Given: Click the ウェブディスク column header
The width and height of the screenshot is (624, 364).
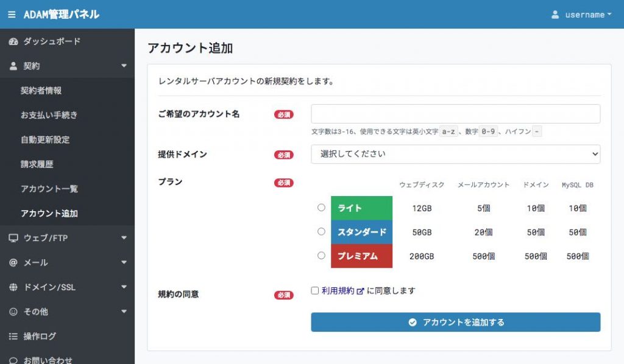Looking at the screenshot, I should pos(422,185).
